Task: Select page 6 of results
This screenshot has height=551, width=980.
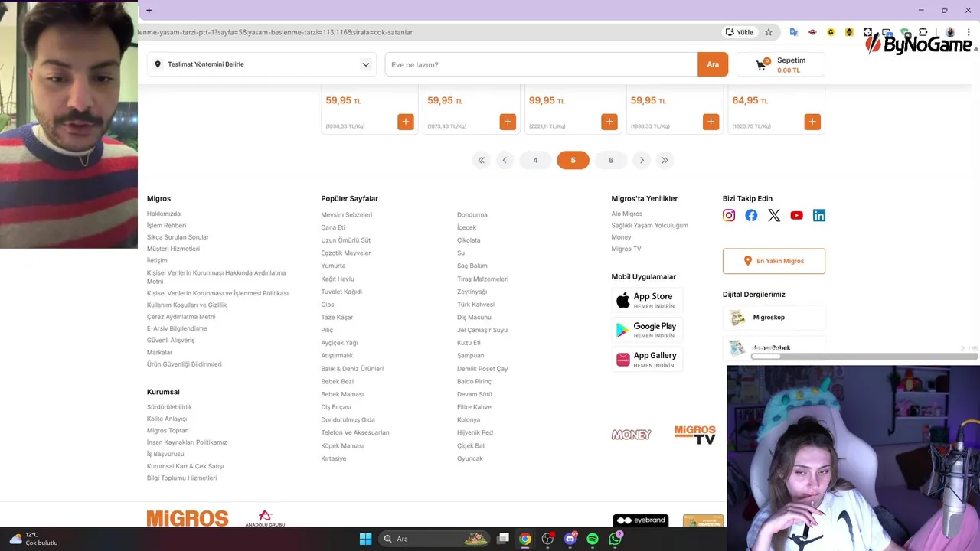Action: pyautogui.click(x=611, y=160)
